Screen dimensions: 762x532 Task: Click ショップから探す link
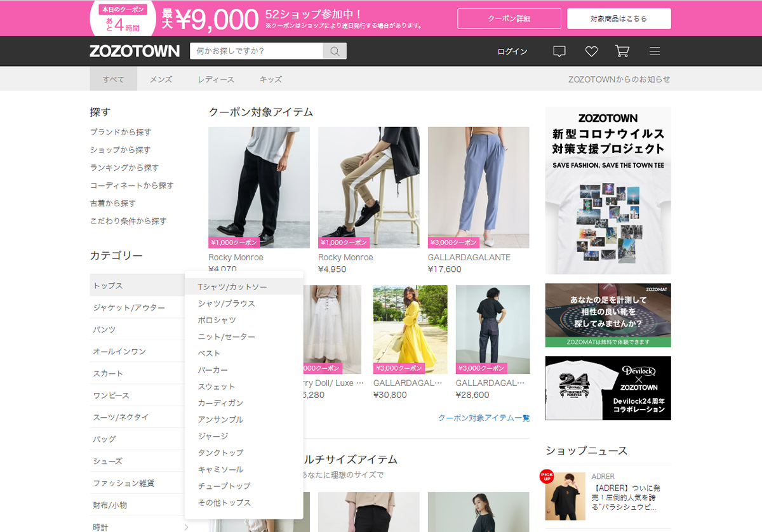(121, 150)
